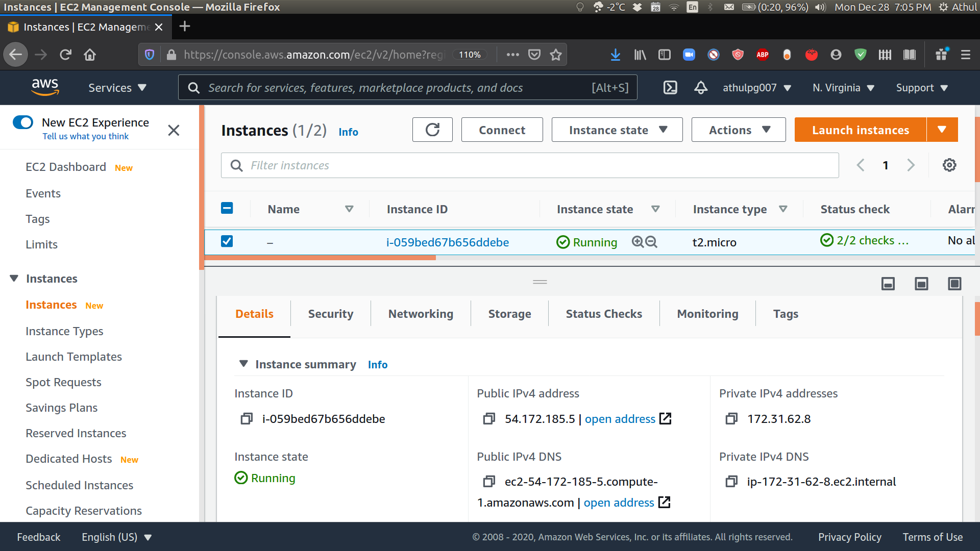Screen dimensions: 980x551
Task: Click the Filter instances search field
Action: [x=530, y=165]
